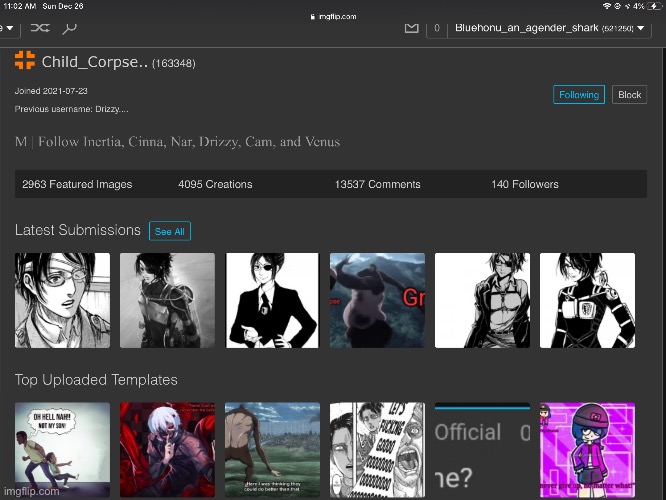
Task: Open the white-haired red background anime template
Action: coord(167,450)
